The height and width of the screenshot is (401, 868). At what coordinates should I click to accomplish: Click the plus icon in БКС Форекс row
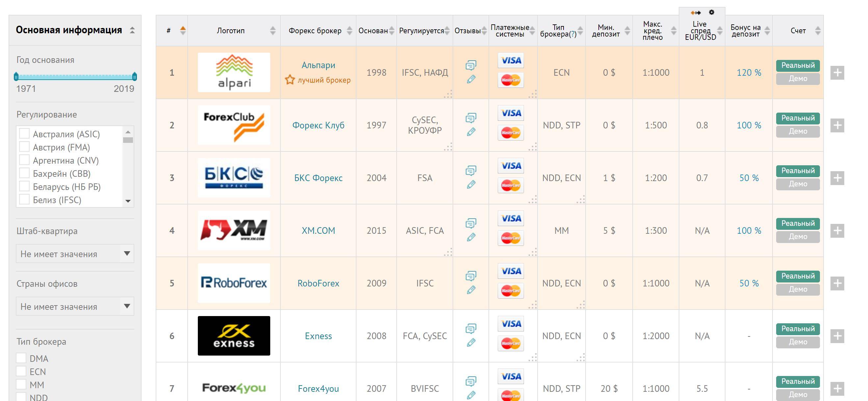pyautogui.click(x=837, y=178)
